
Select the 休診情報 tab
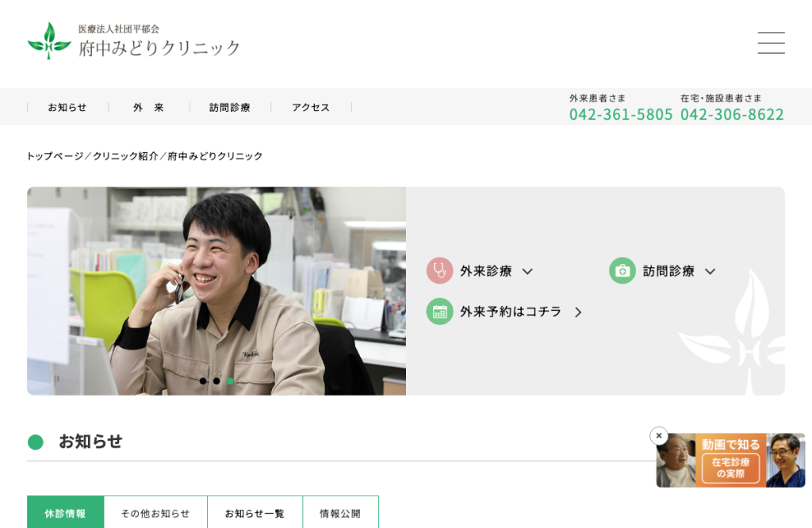(x=65, y=512)
